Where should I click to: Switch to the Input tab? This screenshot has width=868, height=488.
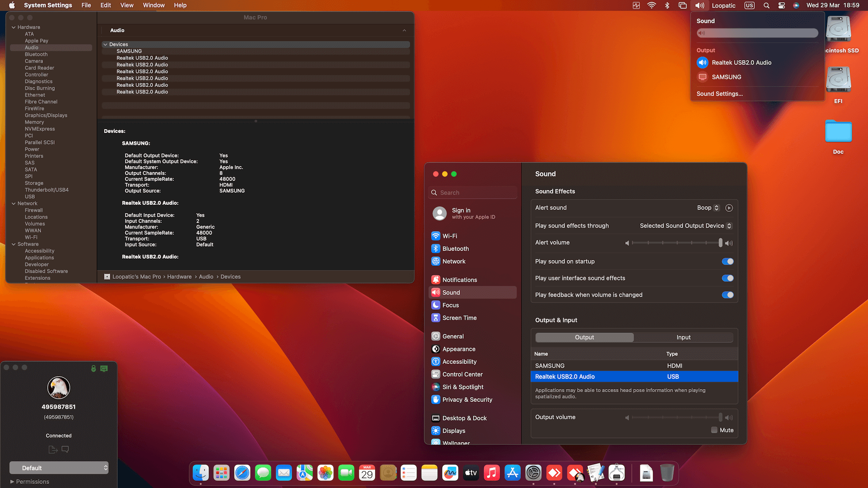click(x=683, y=337)
